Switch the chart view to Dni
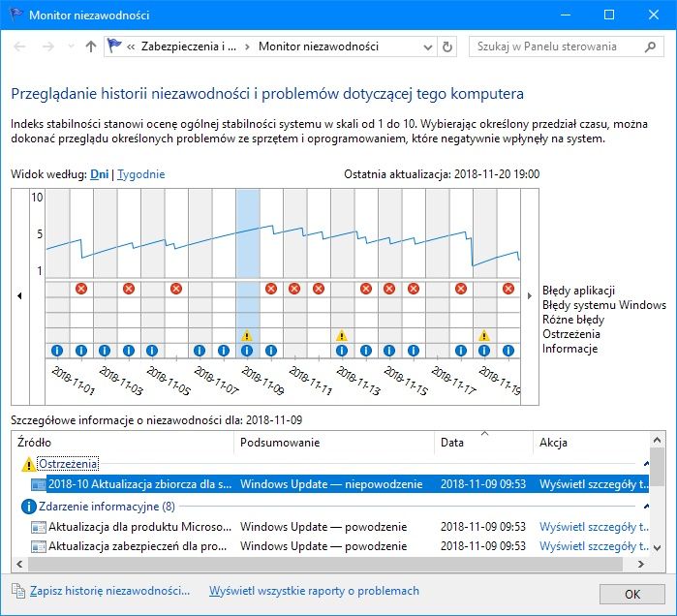 click(x=100, y=174)
